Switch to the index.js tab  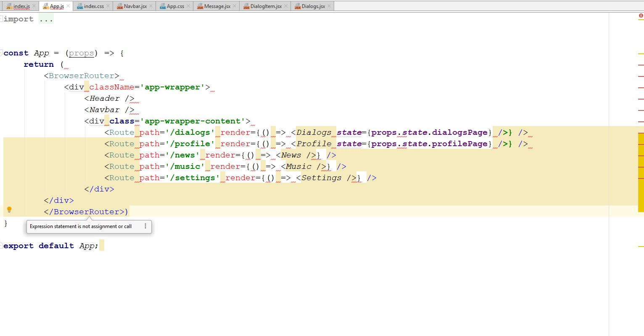tap(21, 6)
